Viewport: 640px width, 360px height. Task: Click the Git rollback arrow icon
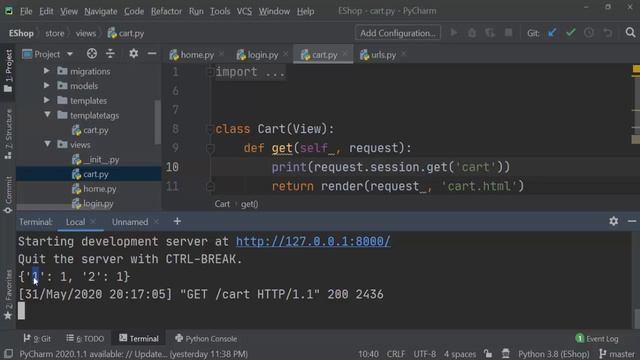[x=608, y=33]
